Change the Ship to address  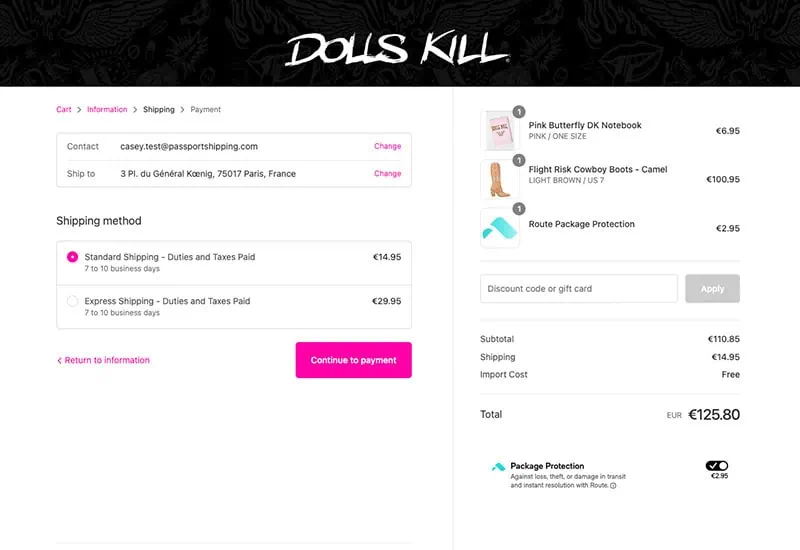[x=387, y=173]
